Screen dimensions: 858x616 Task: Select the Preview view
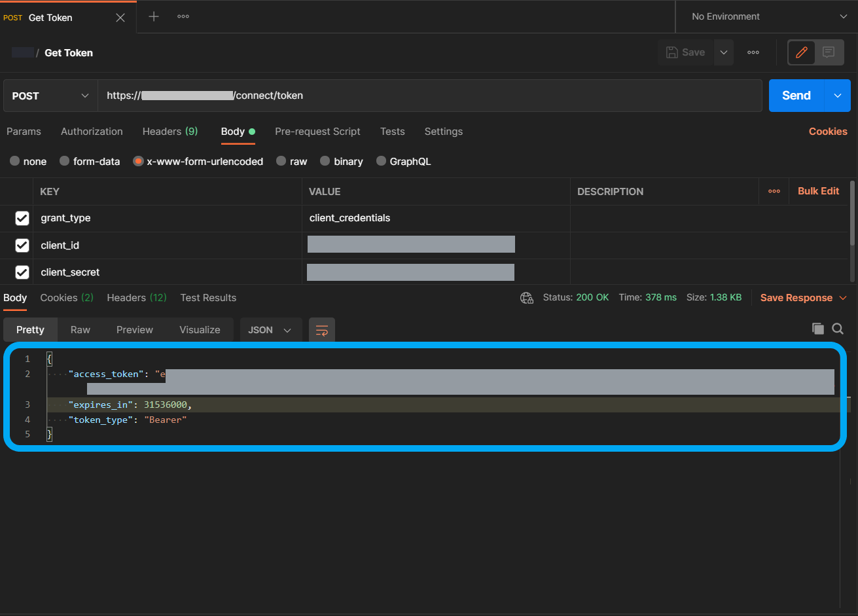point(135,330)
